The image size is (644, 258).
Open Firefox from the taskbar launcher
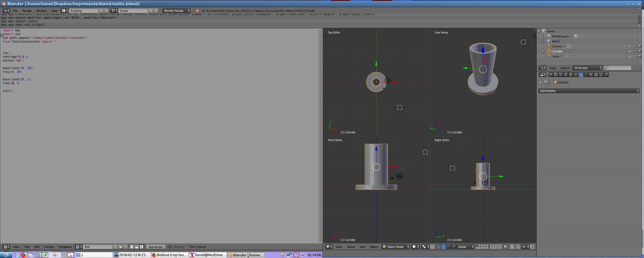pyautogui.click(x=24, y=255)
